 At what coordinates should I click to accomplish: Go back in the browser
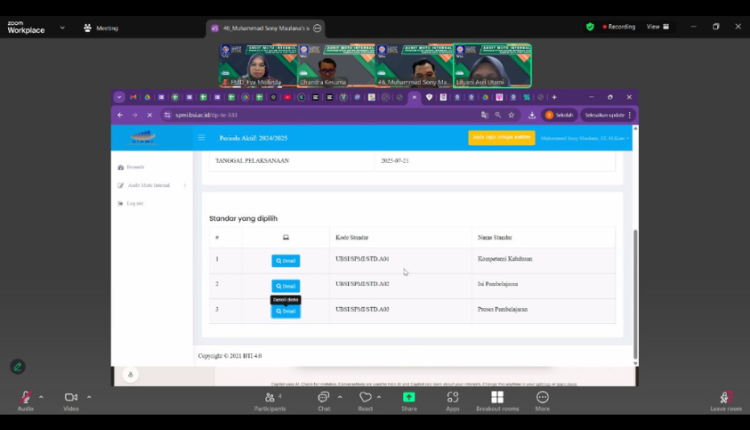120,115
